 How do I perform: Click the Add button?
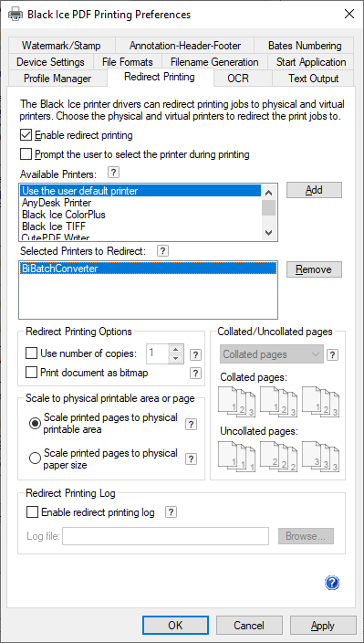(x=314, y=190)
